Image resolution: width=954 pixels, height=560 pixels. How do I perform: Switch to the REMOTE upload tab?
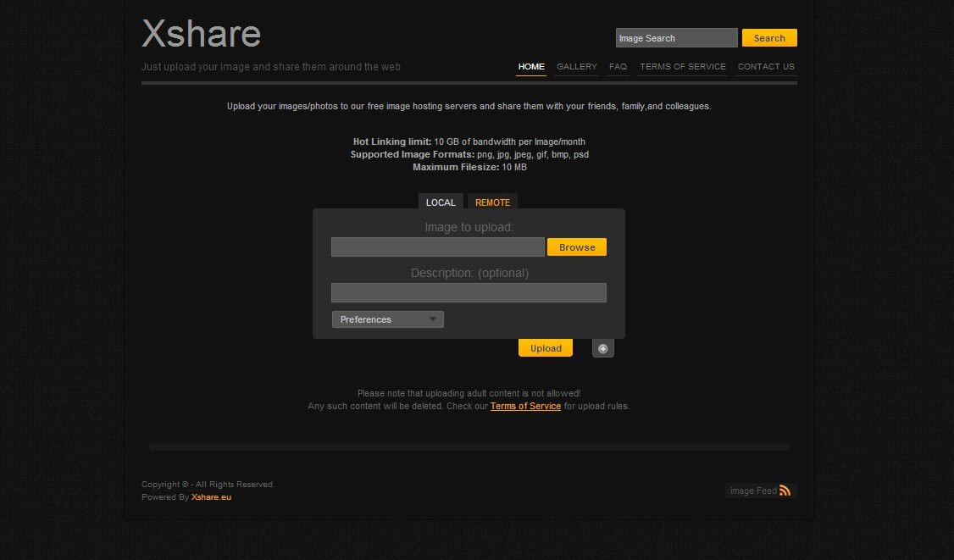(x=492, y=202)
